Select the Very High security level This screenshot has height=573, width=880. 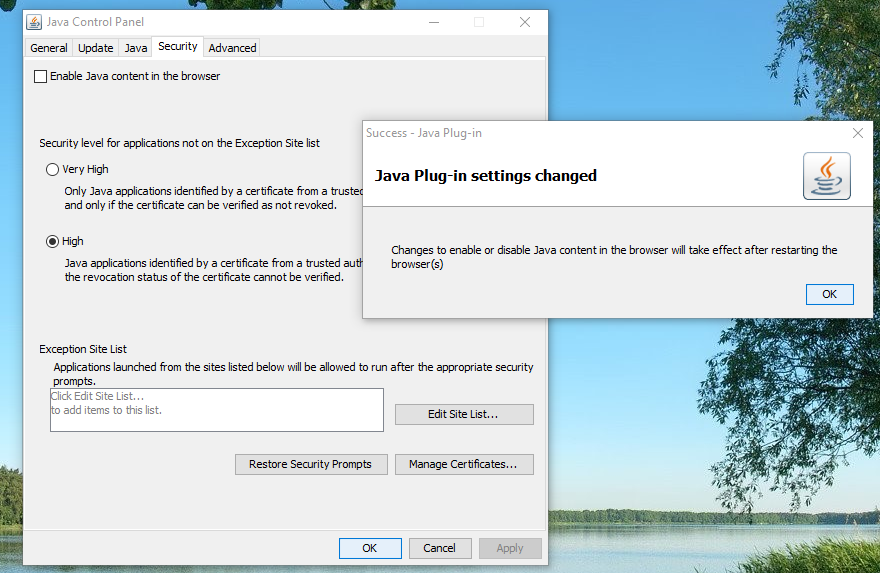point(52,169)
